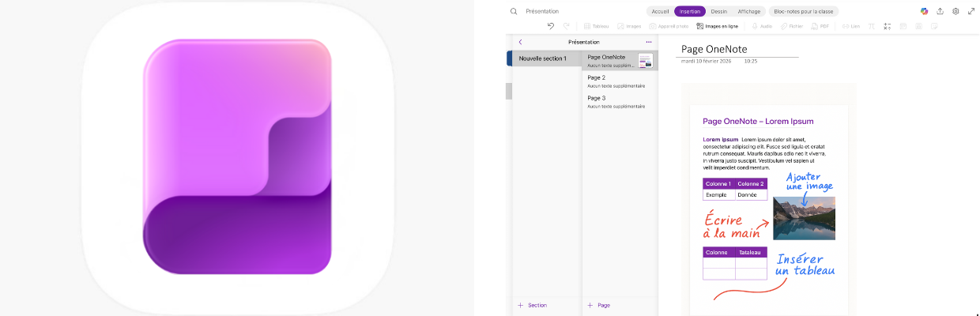
Task: Open the settings gear
Action: tap(955, 11)
